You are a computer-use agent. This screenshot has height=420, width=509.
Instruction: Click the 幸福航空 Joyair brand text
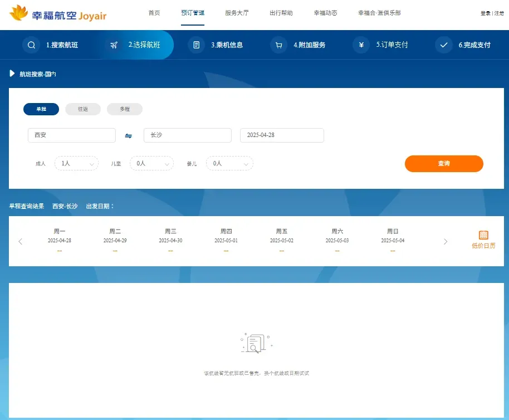(69, 16)
